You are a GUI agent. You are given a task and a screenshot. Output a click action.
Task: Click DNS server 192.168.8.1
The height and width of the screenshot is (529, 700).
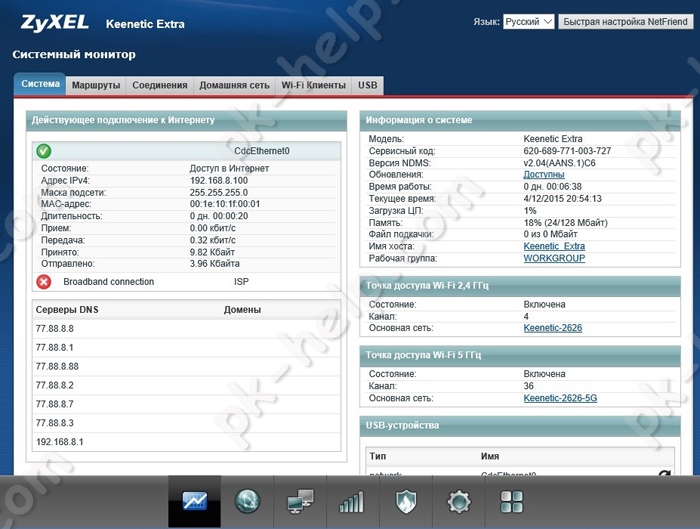(x=60, y=442)
